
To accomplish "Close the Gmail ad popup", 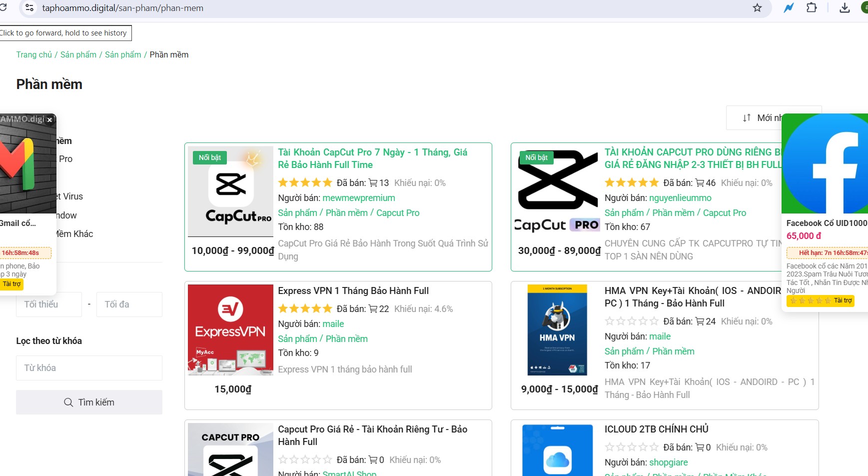I will click(49, 120).
